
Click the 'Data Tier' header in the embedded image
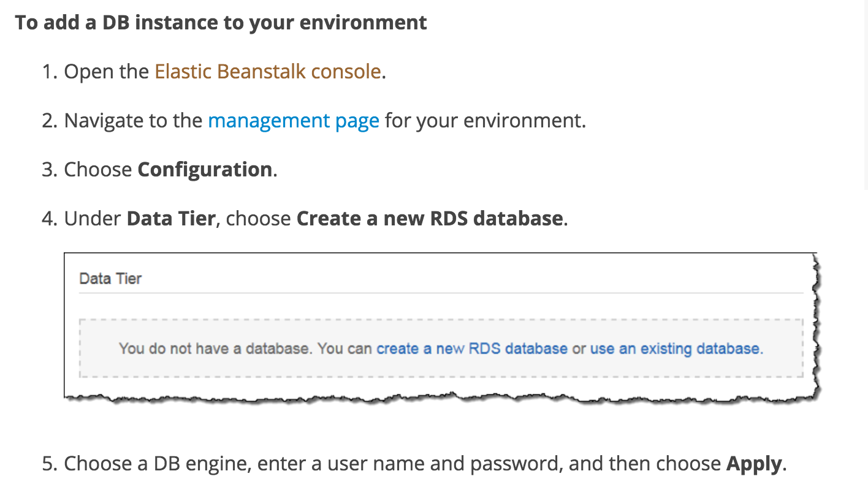pos(110,279)
